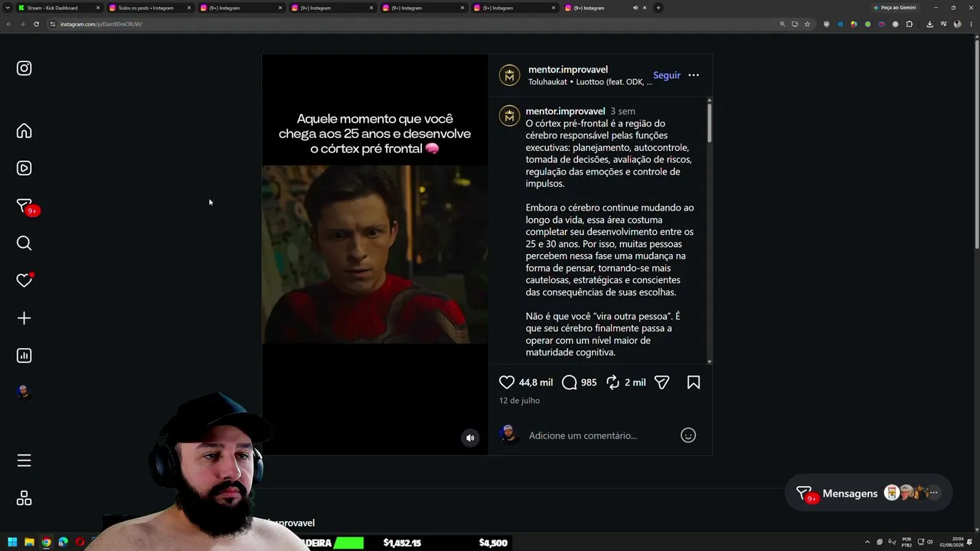Screen dimensions: 980x551
Task: Click the 'Adicione um comentário...' field
Action: [583, 435]
